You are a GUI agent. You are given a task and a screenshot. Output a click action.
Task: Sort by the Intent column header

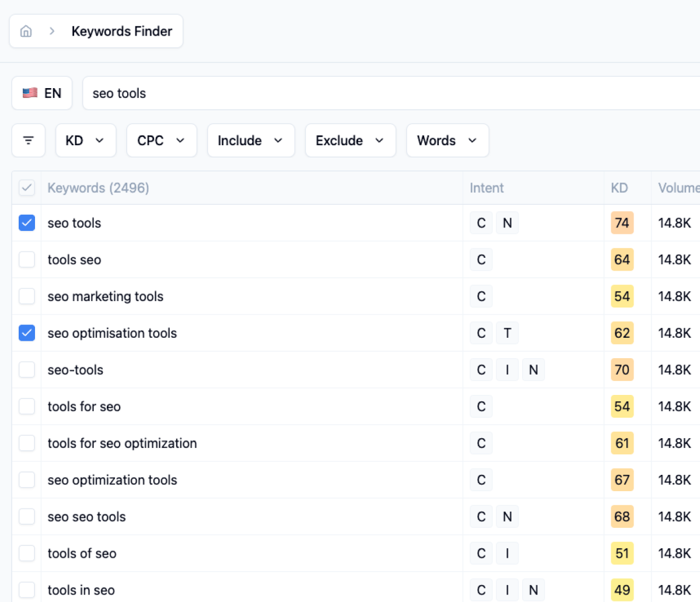pos(487,188)
